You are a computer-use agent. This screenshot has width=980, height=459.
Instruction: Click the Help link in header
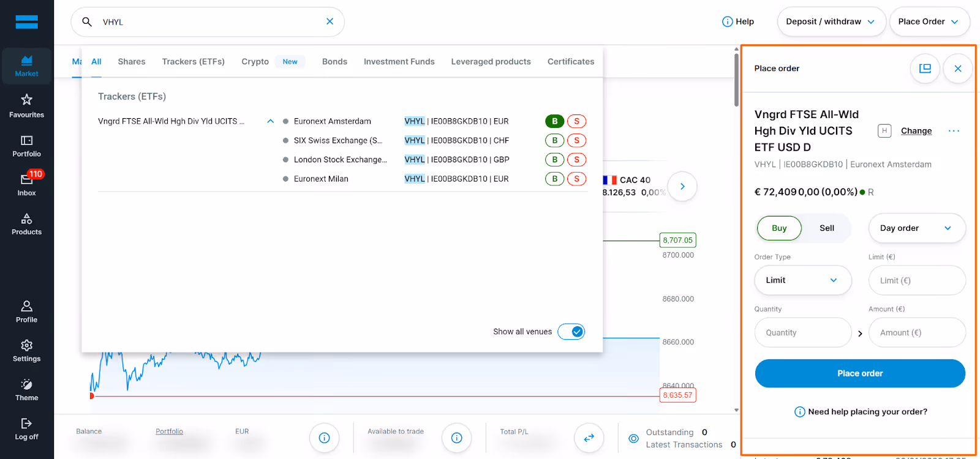pyautogui.click(x=745, y=21)
